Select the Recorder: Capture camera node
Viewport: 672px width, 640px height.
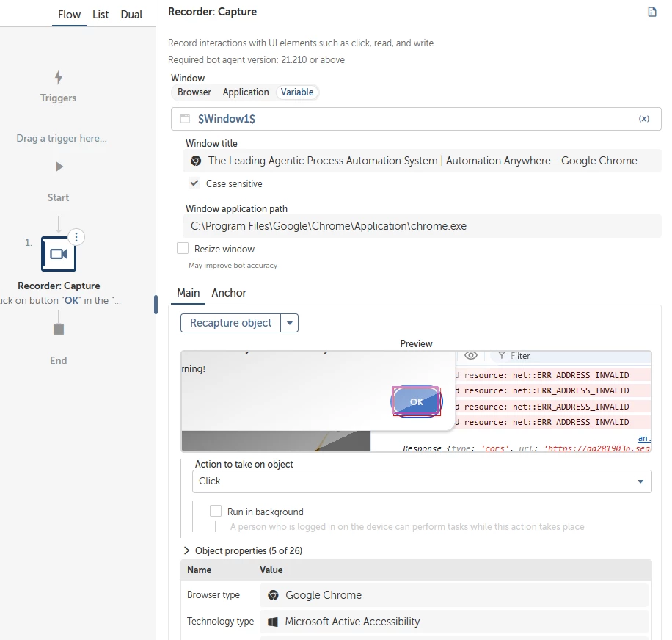(x=59, y=254)
